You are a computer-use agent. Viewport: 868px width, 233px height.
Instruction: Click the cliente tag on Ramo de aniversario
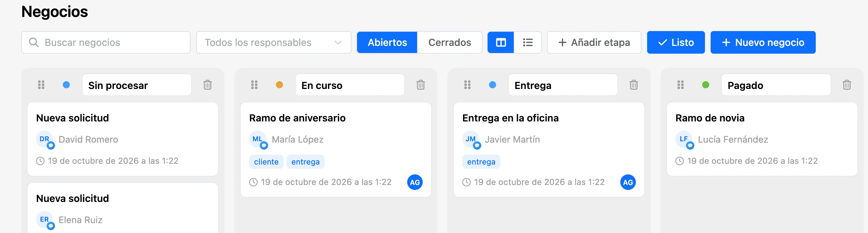click(x=266, y=162)
